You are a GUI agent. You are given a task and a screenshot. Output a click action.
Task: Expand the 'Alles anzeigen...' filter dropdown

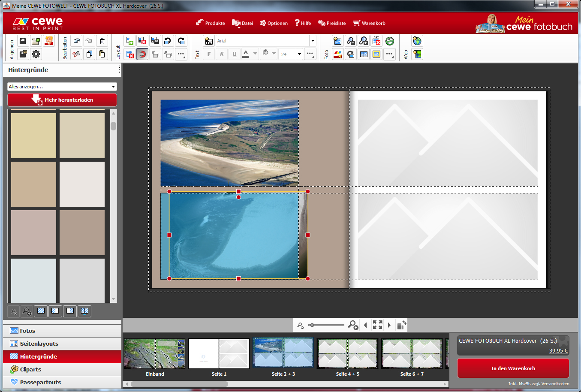click(113, 87)
